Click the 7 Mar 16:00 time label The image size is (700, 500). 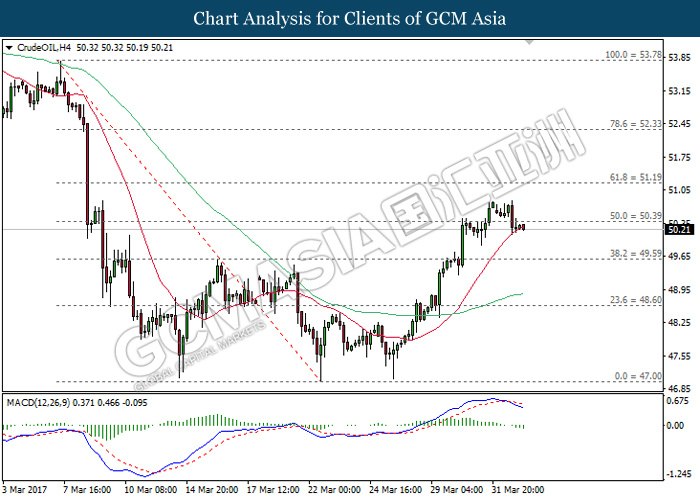coord(87,490)
